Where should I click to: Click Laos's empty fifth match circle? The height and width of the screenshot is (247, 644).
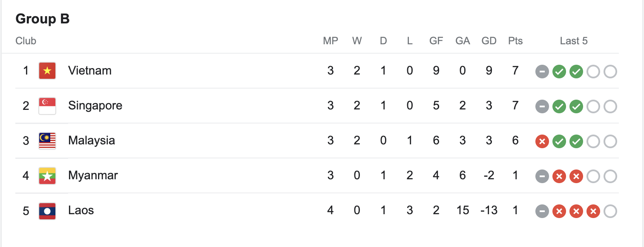[x=610, y=211]
